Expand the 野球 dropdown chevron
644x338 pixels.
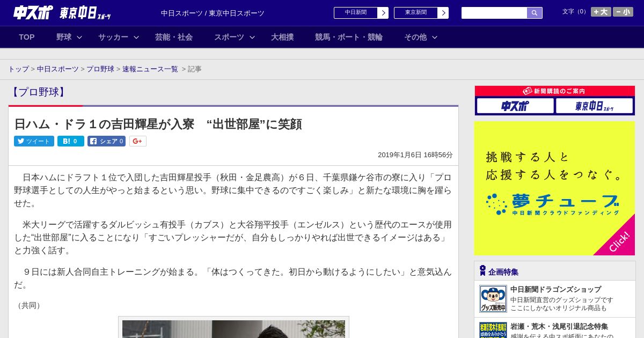(79, 37)
